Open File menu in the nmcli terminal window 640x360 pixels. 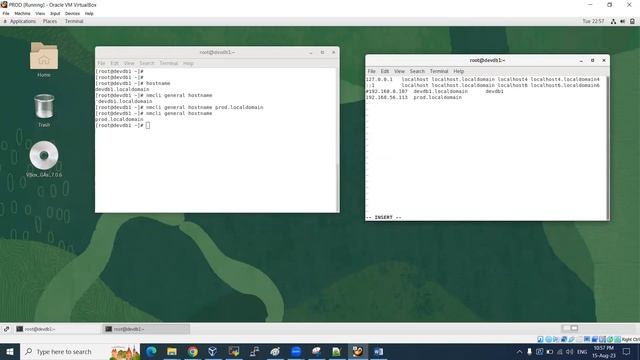tap(101, 63)
